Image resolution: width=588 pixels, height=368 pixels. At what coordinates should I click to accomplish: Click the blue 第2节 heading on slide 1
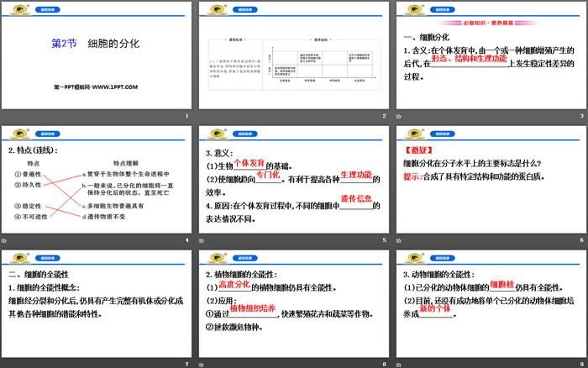pos(64,44)
